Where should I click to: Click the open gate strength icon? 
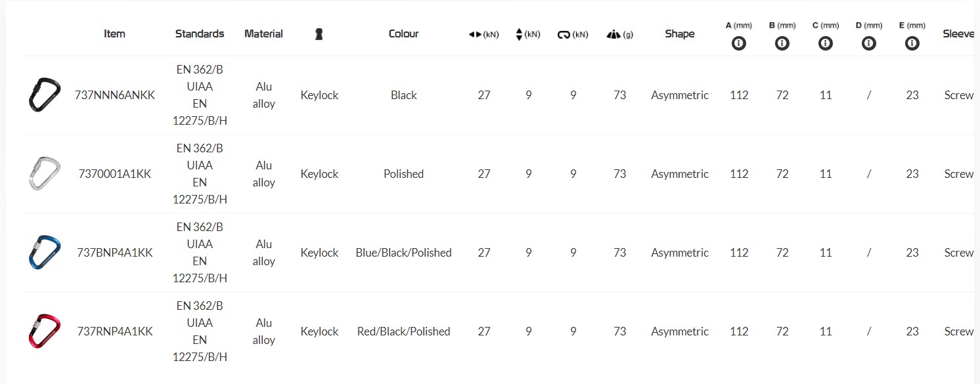pos(564,35)
